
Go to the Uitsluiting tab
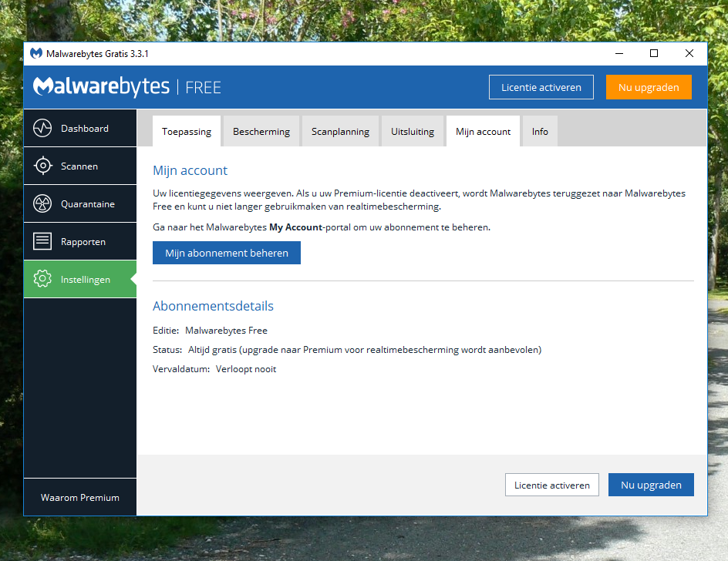[413, 131]
